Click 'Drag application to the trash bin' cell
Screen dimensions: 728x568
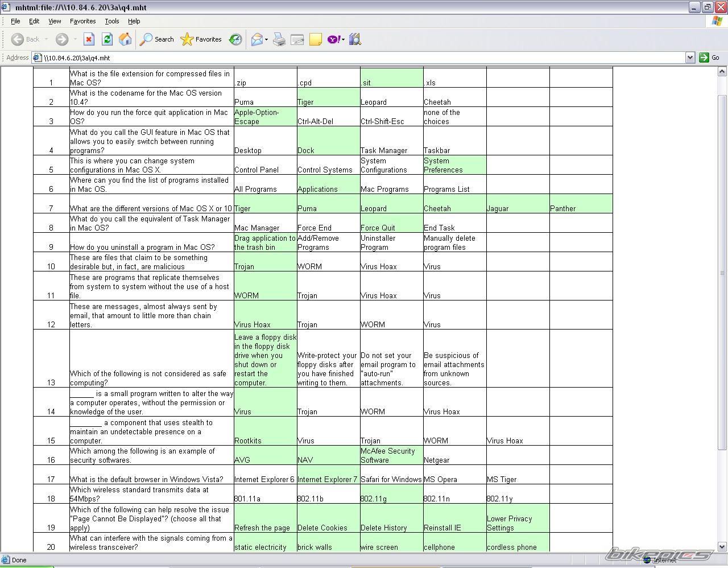265,242
